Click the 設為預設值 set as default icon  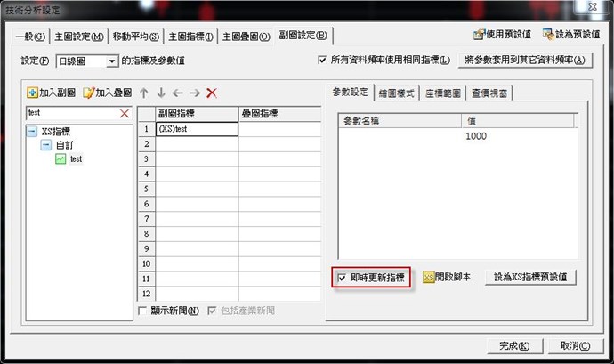[x=548, y=35]
